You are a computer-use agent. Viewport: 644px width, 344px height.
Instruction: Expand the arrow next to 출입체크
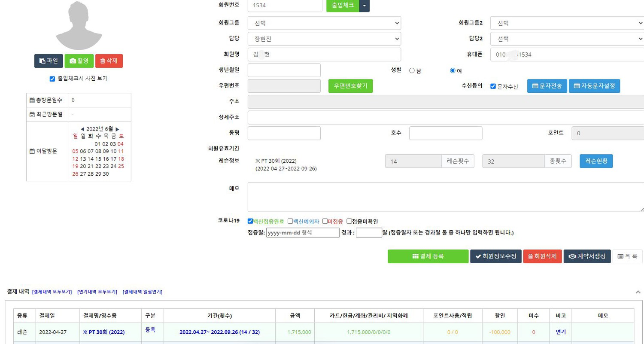pyautogui.click(x=364, y=6)
